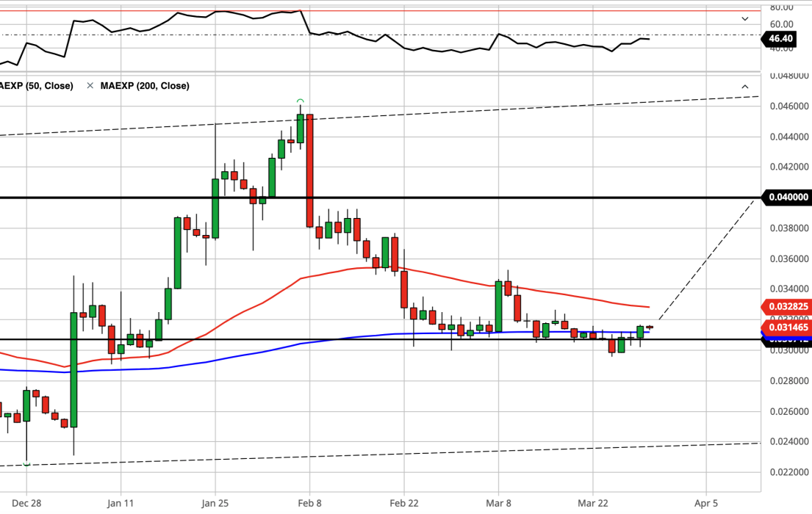The image size is (812, 514).
Task: Select the blue 0.031465 price tag
Action: [787, 327]
